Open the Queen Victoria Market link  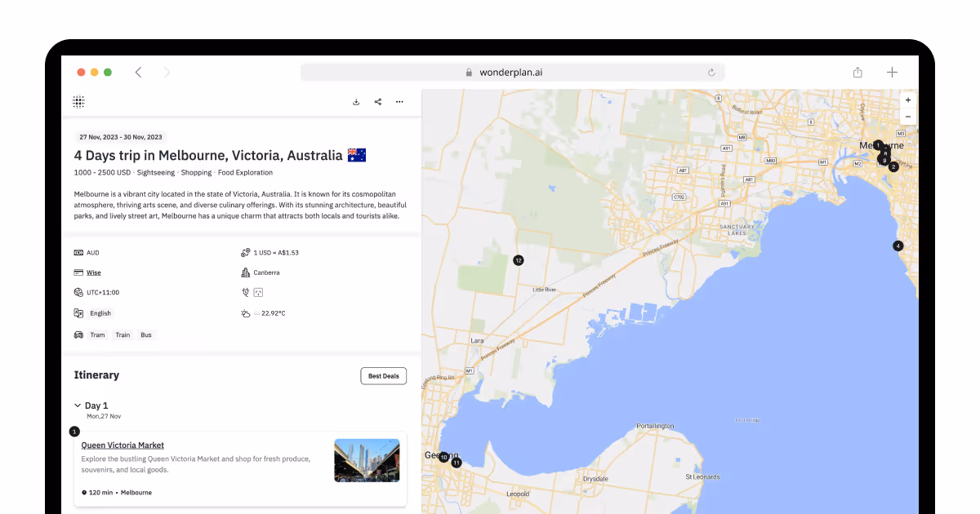pos(122,445)
